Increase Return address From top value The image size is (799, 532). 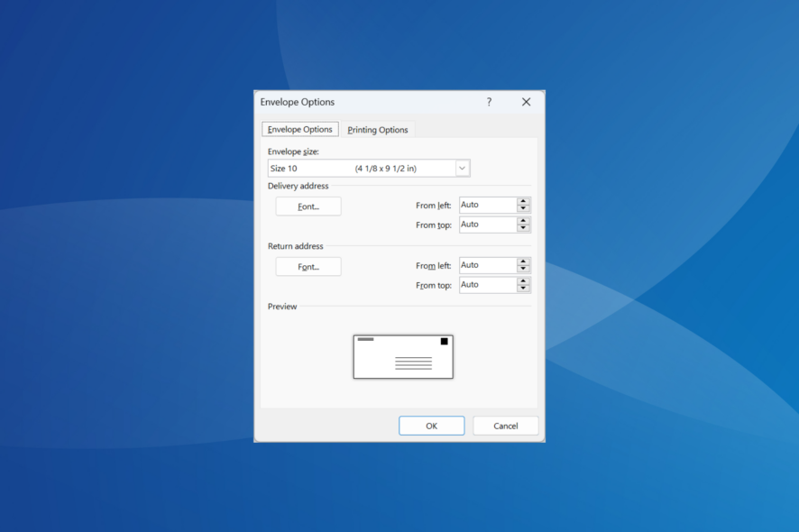[523, 281]
